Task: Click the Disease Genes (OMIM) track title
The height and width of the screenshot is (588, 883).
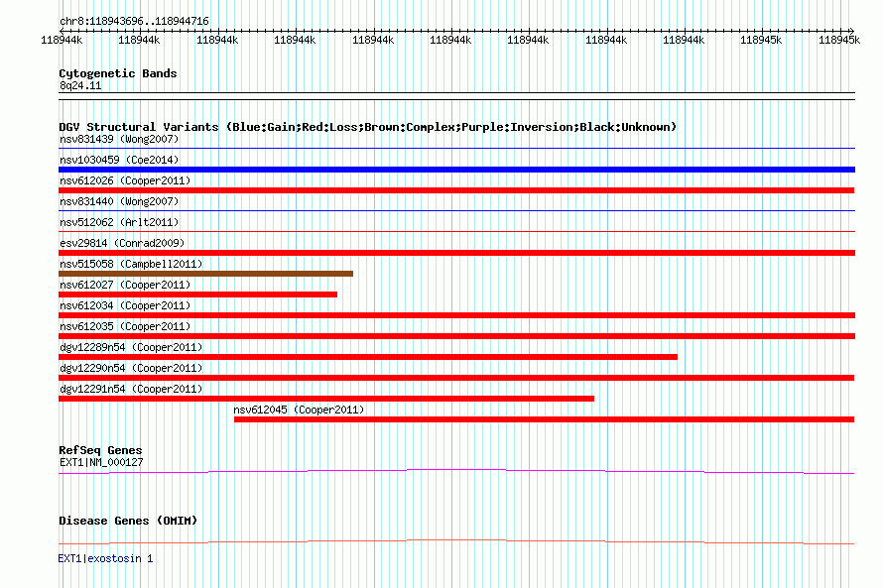Action: [128, 521]
